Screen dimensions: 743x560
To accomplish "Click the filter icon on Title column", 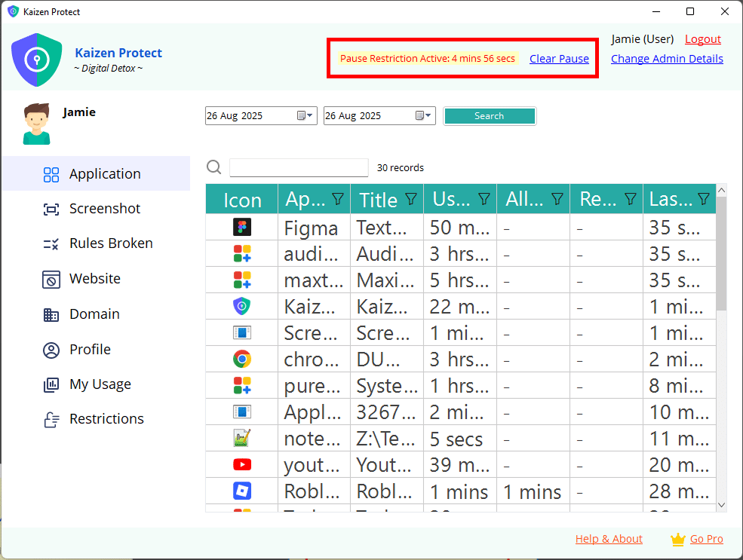I will (411, 199).
